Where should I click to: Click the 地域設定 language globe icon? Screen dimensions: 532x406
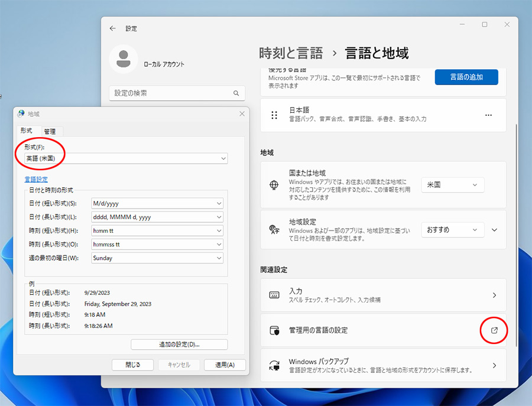(x=274, y=230)
